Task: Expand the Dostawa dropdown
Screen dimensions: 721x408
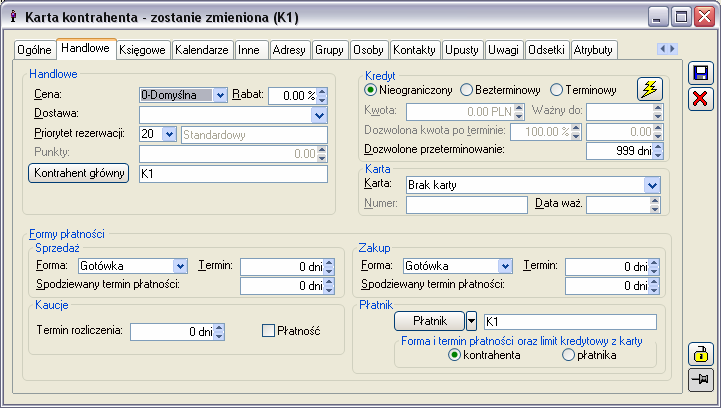Action: pos(319,115)
